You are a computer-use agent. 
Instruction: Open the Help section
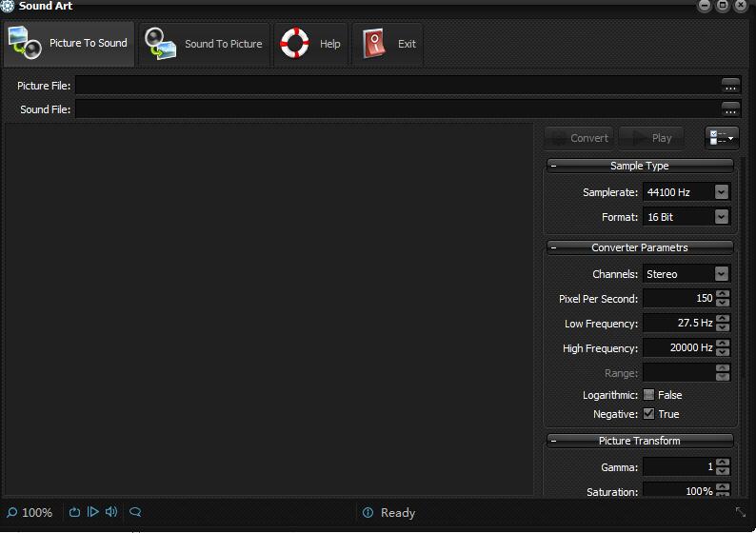(311, 44)
